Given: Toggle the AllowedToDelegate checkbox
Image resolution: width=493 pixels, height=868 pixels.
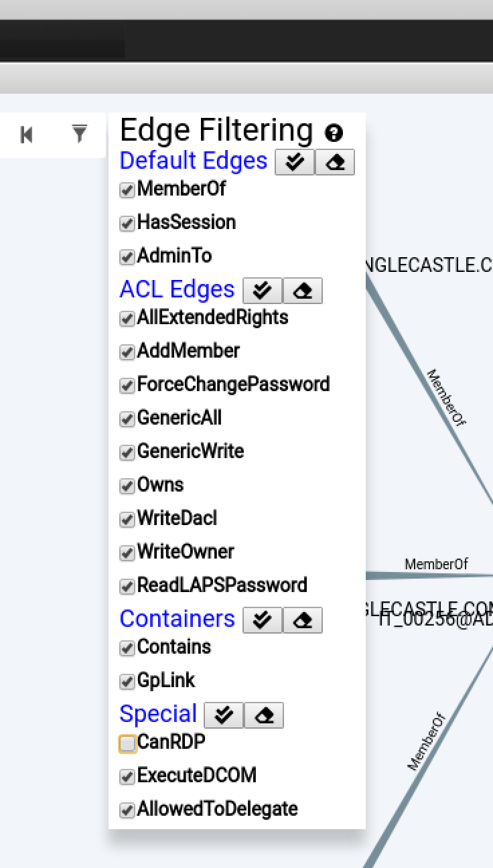Looking at the screenshot, I should tap(127, 810).
